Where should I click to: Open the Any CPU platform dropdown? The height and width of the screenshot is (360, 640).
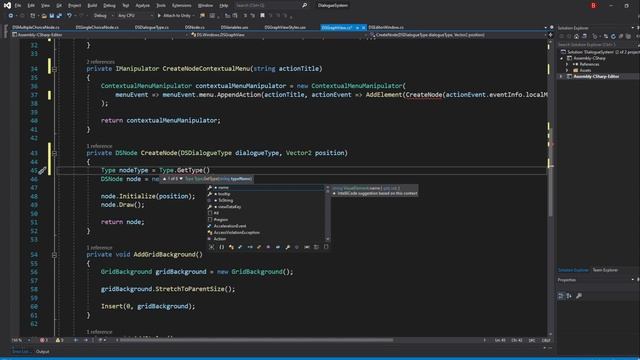[x=135, y=16]
